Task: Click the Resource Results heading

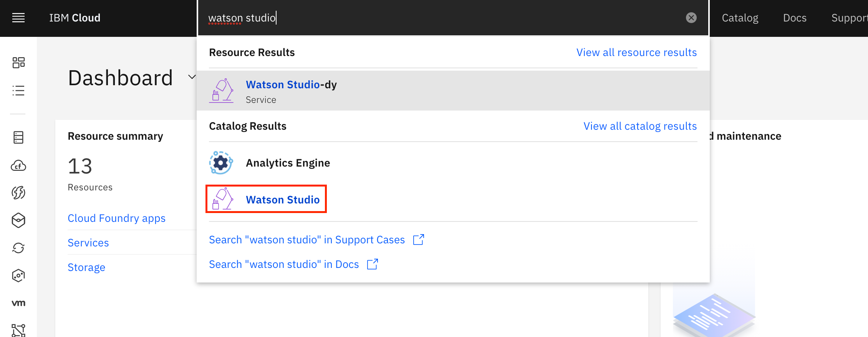Action: coord(252,52)
